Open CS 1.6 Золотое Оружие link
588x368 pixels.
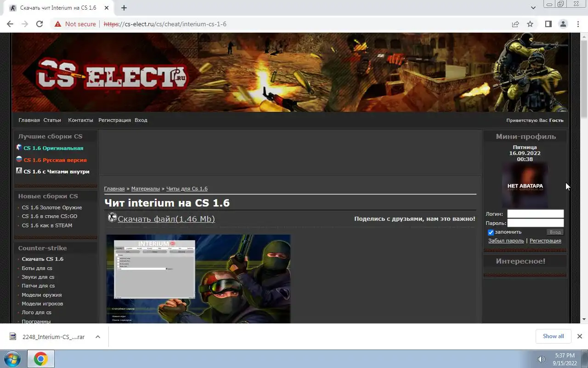pos(52,207)
